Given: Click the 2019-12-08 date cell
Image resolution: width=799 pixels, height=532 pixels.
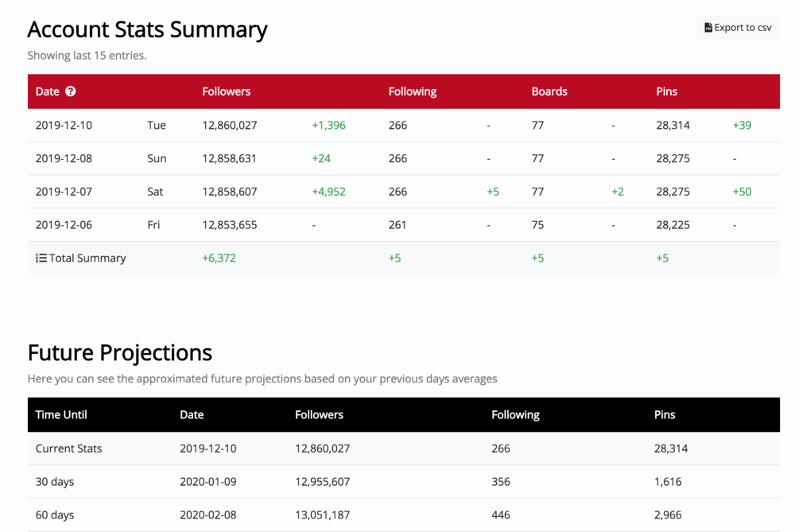Looking at the screenshot, I should 64,158.
